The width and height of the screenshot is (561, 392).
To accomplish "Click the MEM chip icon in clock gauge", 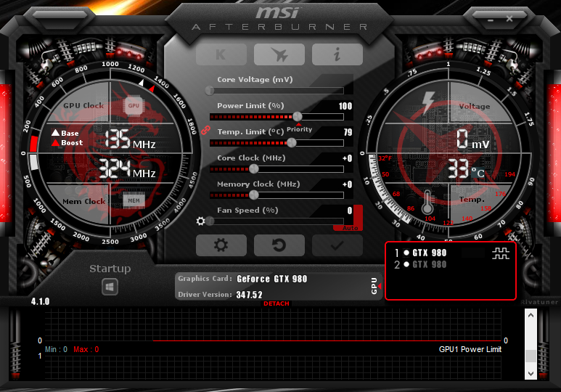I will (134, 200).
